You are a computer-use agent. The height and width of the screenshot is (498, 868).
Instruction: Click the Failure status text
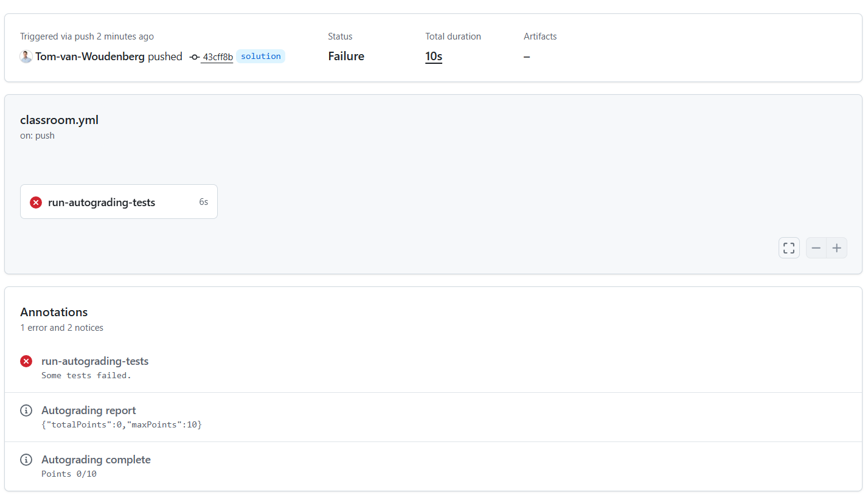[x=346, y=57]
